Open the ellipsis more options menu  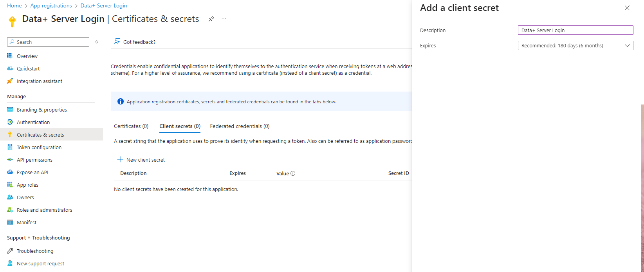point(224,19)
